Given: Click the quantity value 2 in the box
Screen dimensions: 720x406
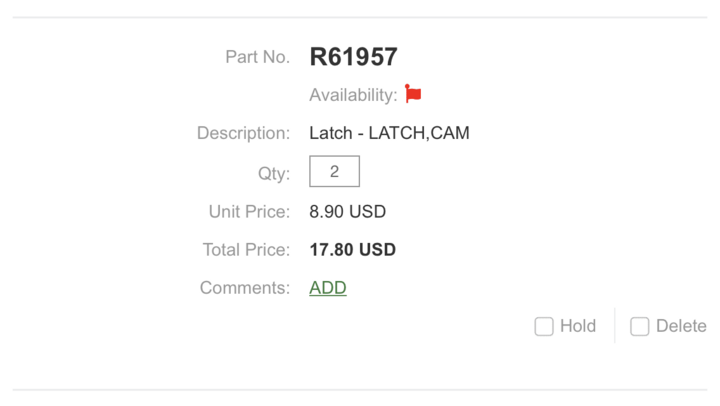Looking at the screenshot, I should 334,171.
